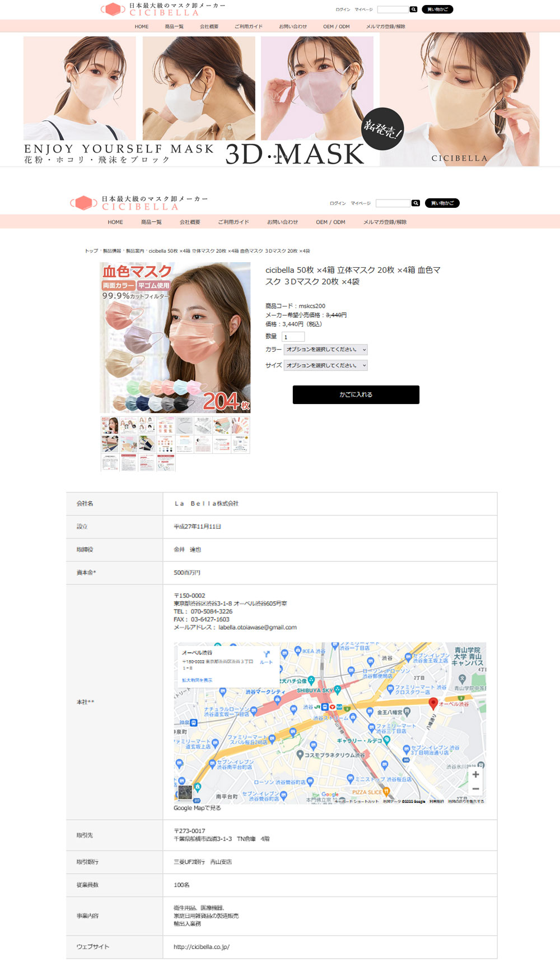The width and height of the screenshot is (560, 980).
Task: Select the first product gallery thumbnail
Action: coord(110,425)
